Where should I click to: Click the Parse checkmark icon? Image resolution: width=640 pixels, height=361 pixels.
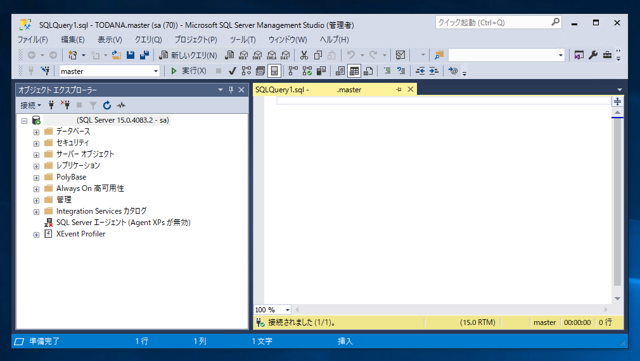click(232, 71)
